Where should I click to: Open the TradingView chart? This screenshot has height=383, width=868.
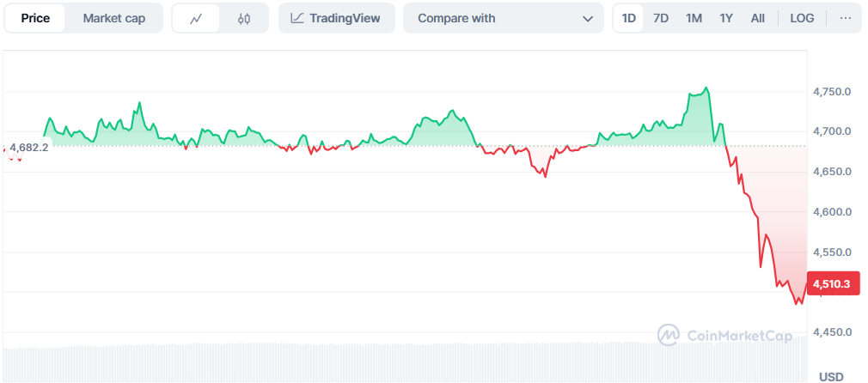pyautogui.click(x=336, y=18)
